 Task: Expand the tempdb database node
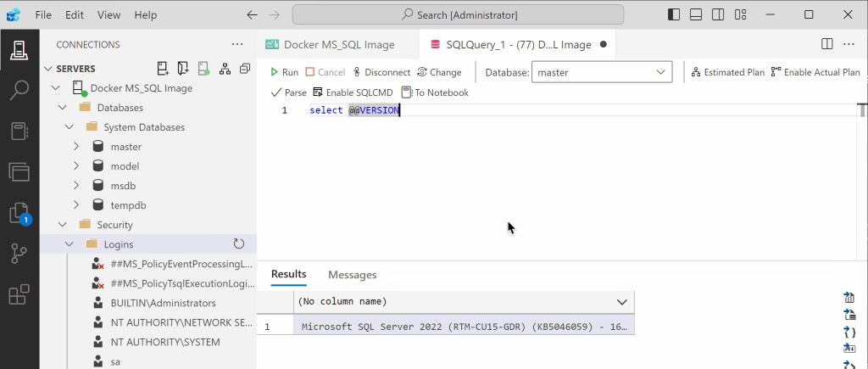76,205
